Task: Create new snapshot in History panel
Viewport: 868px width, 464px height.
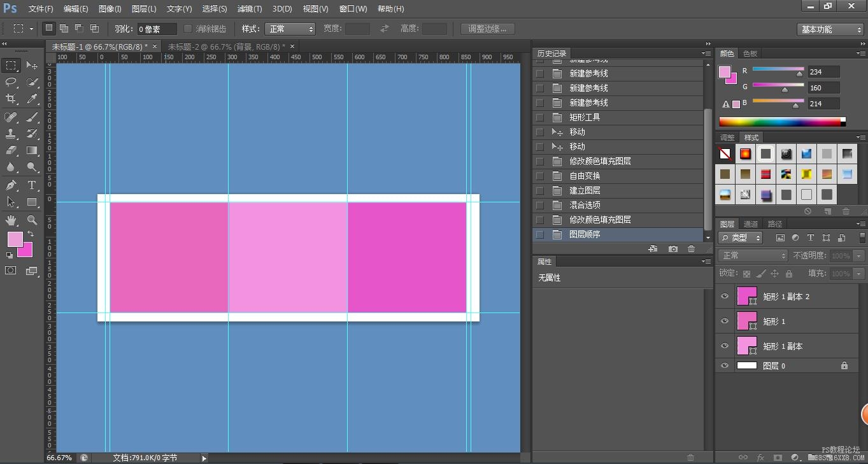Action: pyautogui.click(x=673, y=249)
